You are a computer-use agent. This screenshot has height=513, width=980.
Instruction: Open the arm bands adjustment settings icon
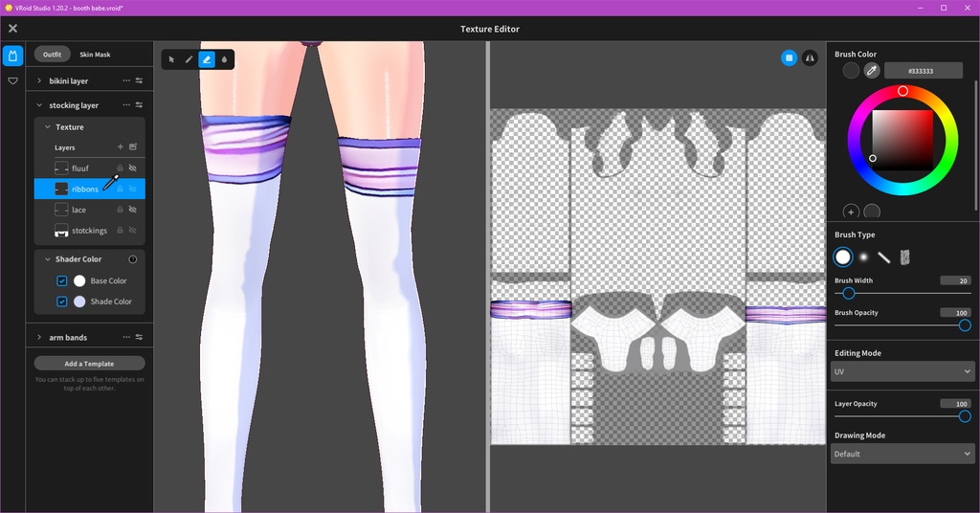139,337
